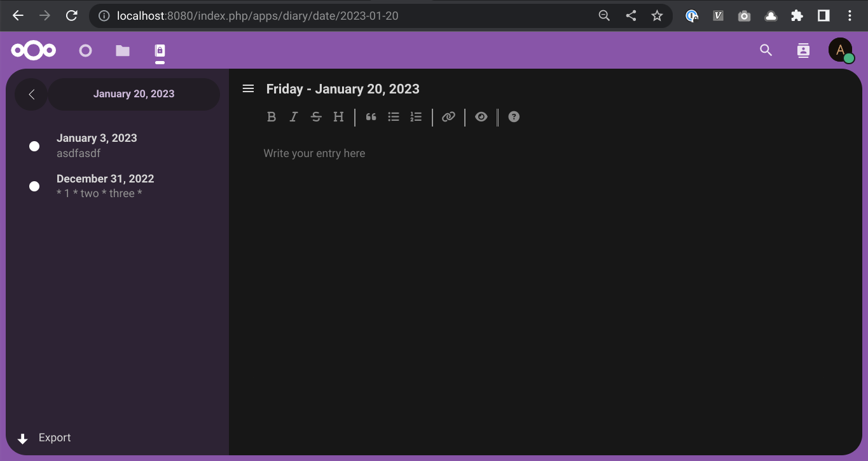Select the strikethrough tool
868x461 pixels.
coord(316,116)
